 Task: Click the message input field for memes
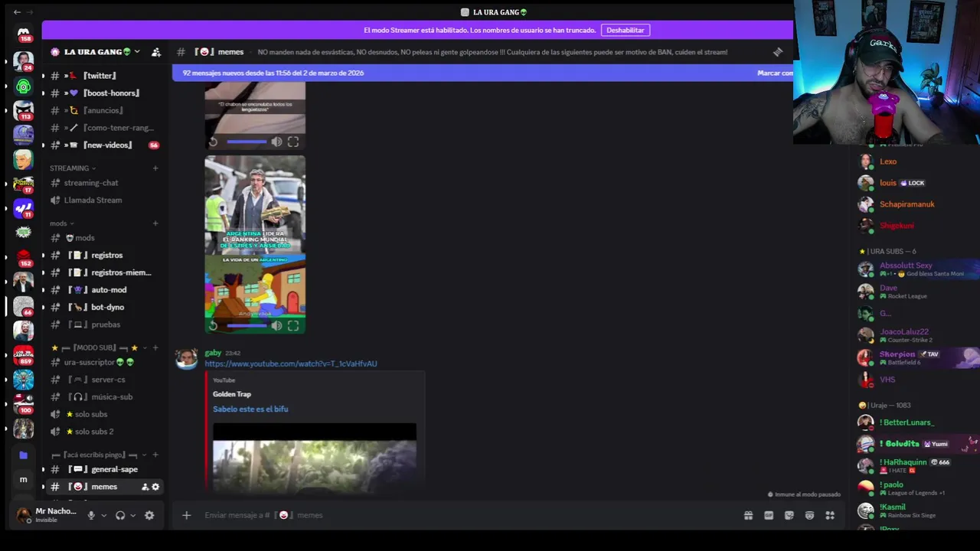[x=467, y=515]
